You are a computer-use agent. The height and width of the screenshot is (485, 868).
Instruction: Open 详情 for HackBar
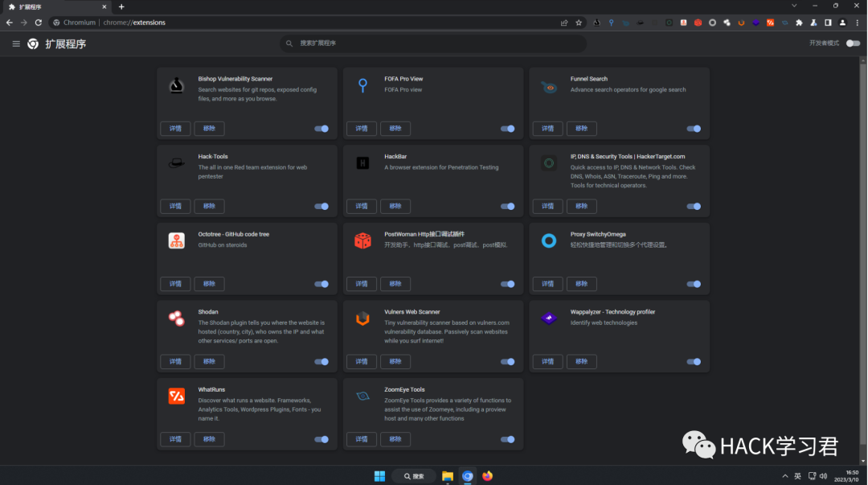[x=362, y=206]
